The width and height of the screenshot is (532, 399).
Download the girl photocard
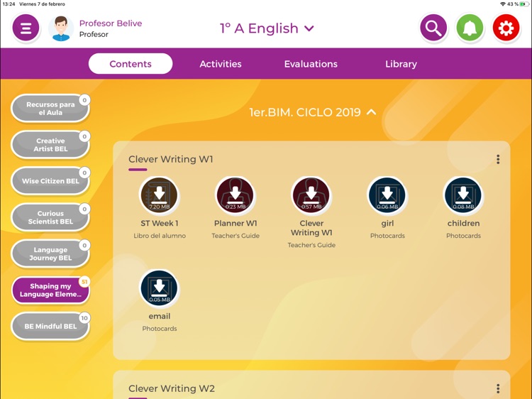[x=387, y=195]
